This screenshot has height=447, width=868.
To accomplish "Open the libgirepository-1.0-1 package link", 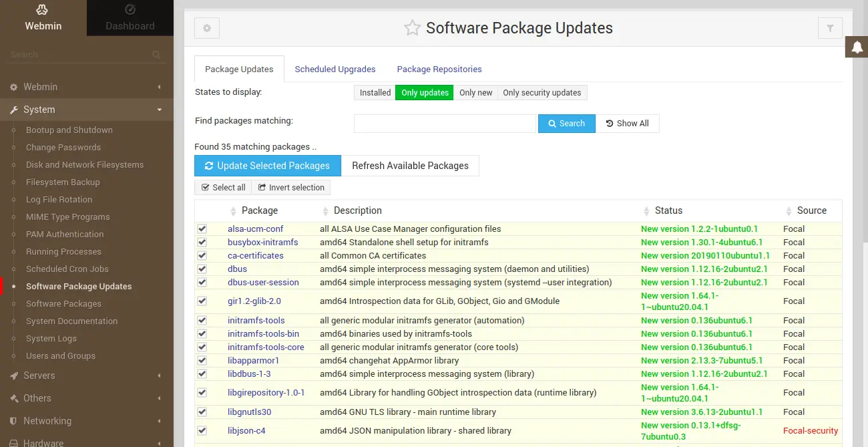I will pyautogui.click(x=266, y=392).
